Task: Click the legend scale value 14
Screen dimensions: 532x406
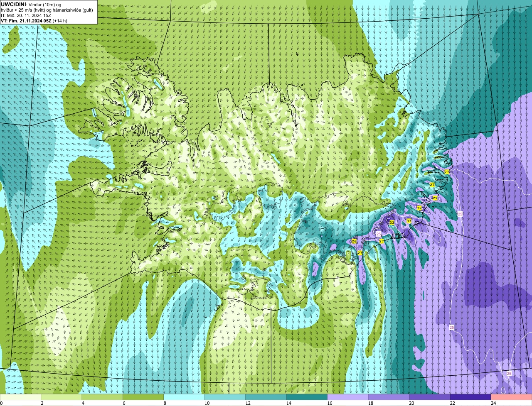Action: click(289, 403)
